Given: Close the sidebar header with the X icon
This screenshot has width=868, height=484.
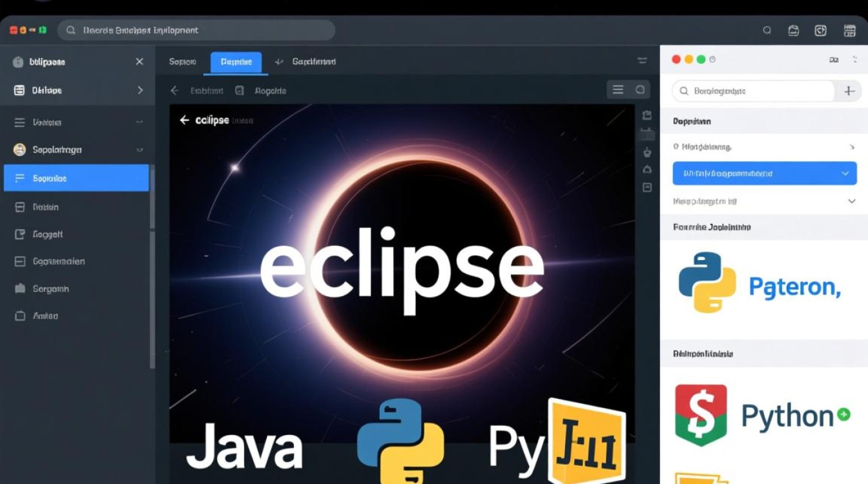Looking at the screenshot, I should [139, 62].
